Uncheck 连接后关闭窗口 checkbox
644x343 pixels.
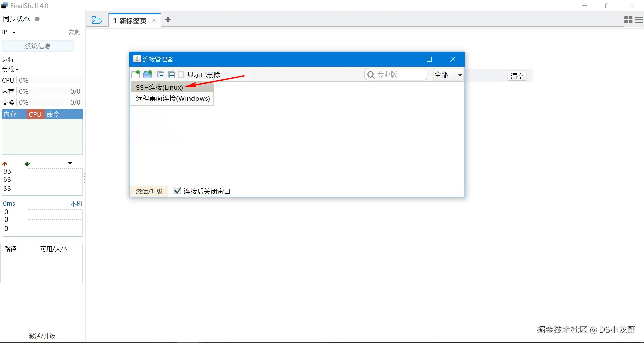(177, 191)
